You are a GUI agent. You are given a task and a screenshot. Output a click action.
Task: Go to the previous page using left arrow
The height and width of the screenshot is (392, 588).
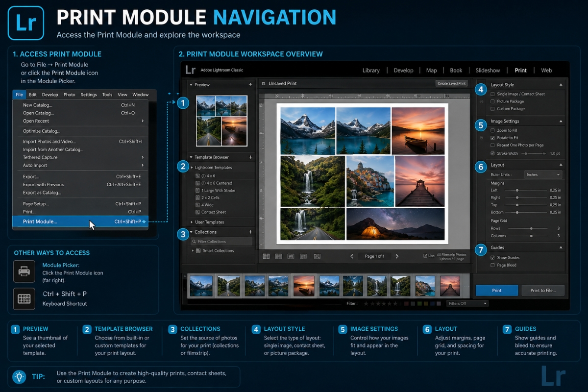pyautogui.click(x=352, y=256)
